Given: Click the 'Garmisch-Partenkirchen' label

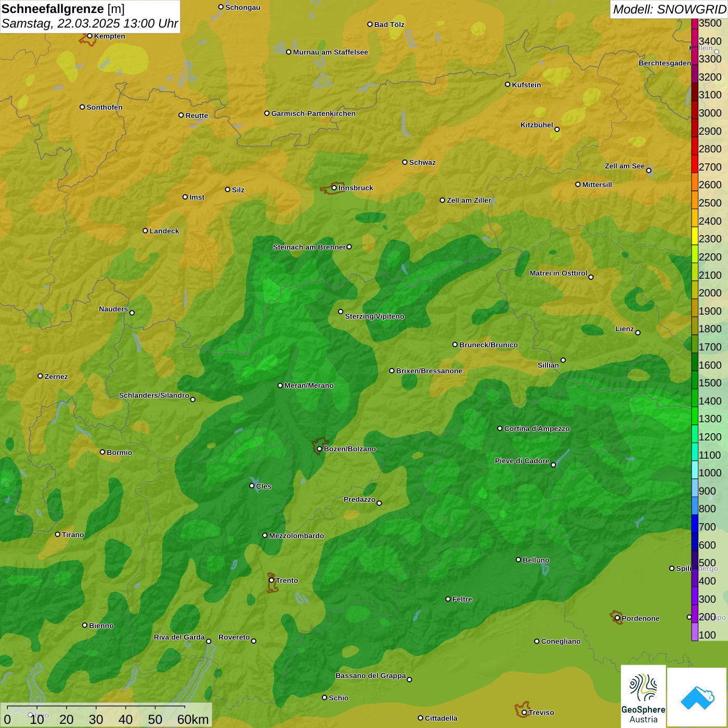Looking at the screenshot, I should (314, 113).
